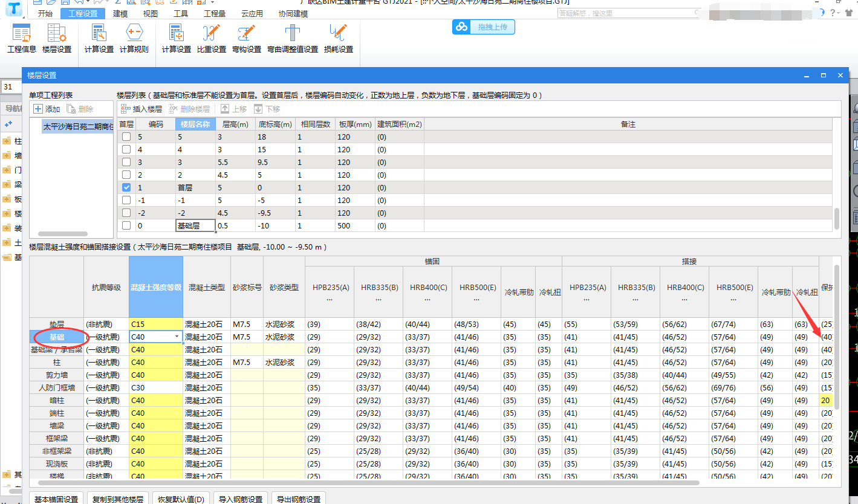The image size is (858, 504).
Task: Open the 工程量 ribbon tab
Action: (x=215, y=13)
